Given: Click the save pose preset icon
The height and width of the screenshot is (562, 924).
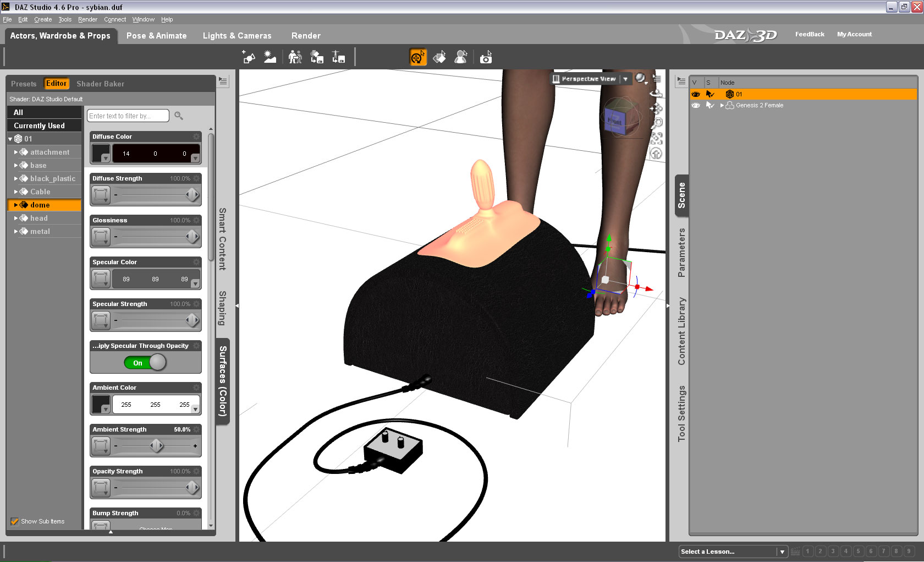Looking at the screenshot, I should point(338,57).
